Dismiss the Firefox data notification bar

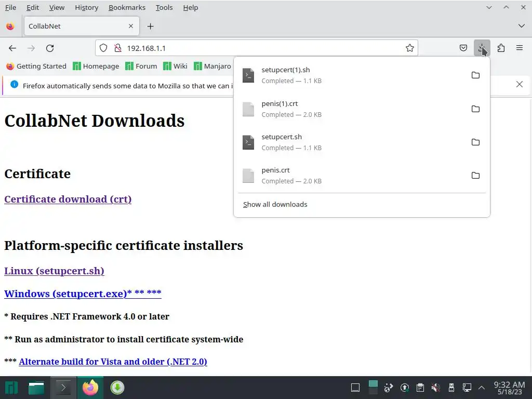pos(519,85)
